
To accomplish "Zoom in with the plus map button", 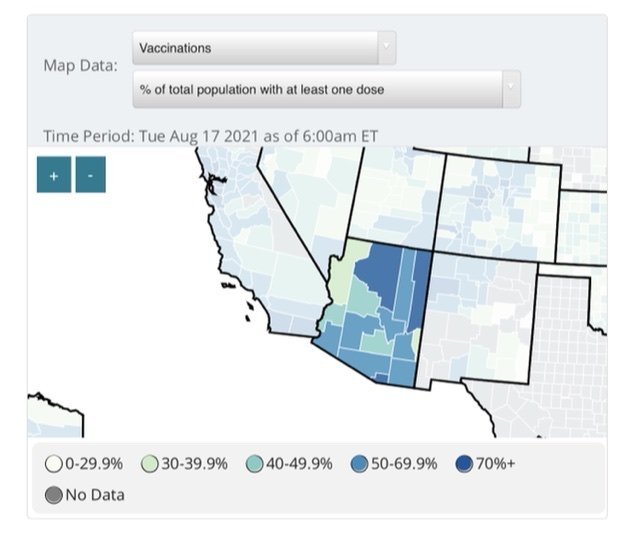I will [54, 175].
